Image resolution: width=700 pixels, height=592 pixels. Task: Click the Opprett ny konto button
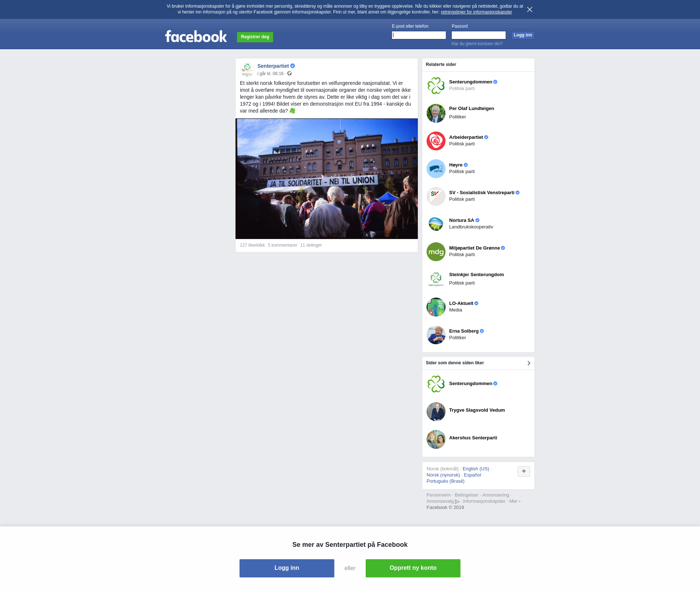(413, 568)
